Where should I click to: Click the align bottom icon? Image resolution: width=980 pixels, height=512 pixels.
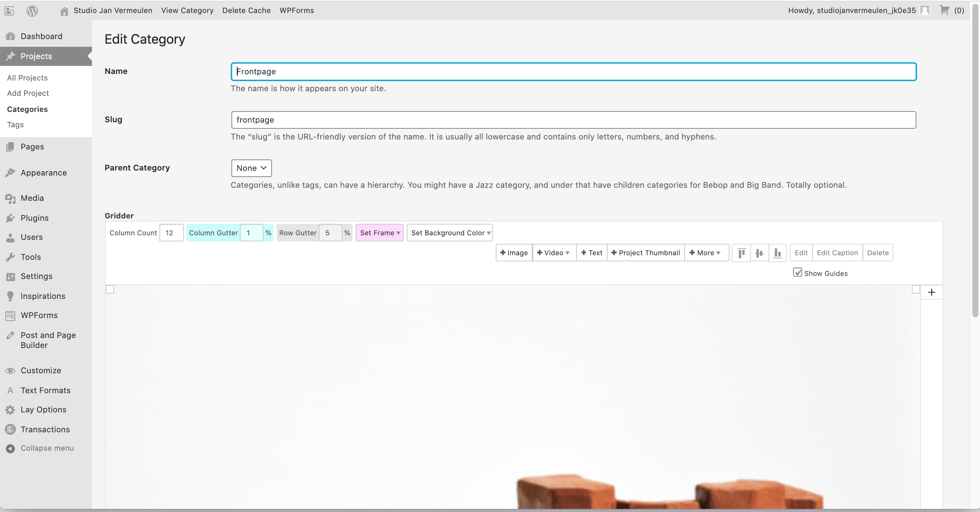[x=777, y=253]
